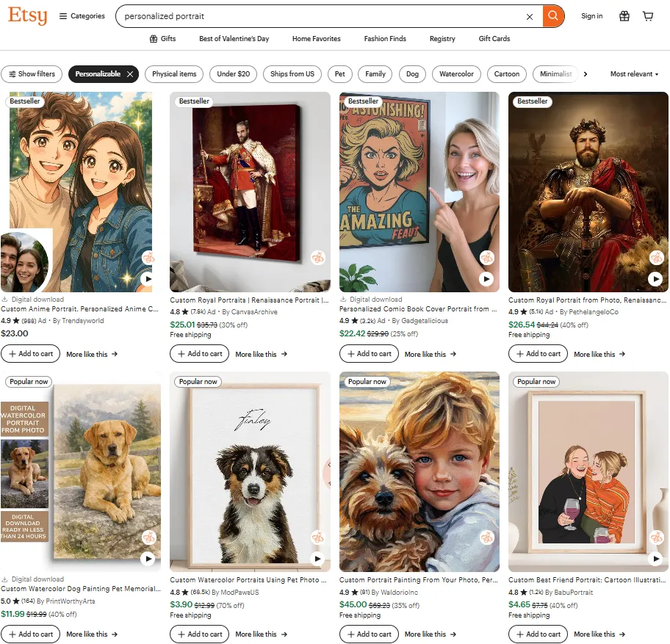
Task: Click the Etsy logo
Action: point(28,16)
